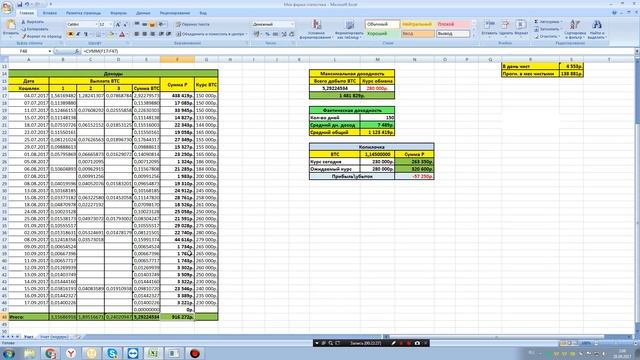Viewport: 640px width, 360px height.
Task: Apply the Normal cell style
Action: point(382,24)
